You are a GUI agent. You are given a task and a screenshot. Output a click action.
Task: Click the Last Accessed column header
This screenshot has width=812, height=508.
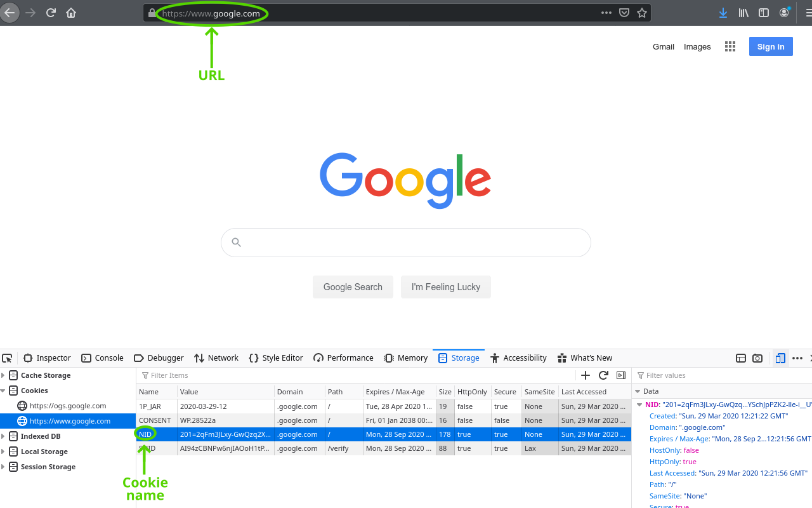click(x=594, y=392)
